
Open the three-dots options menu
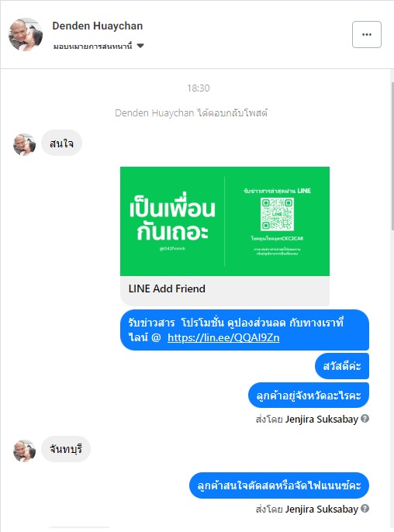(367, 35)
